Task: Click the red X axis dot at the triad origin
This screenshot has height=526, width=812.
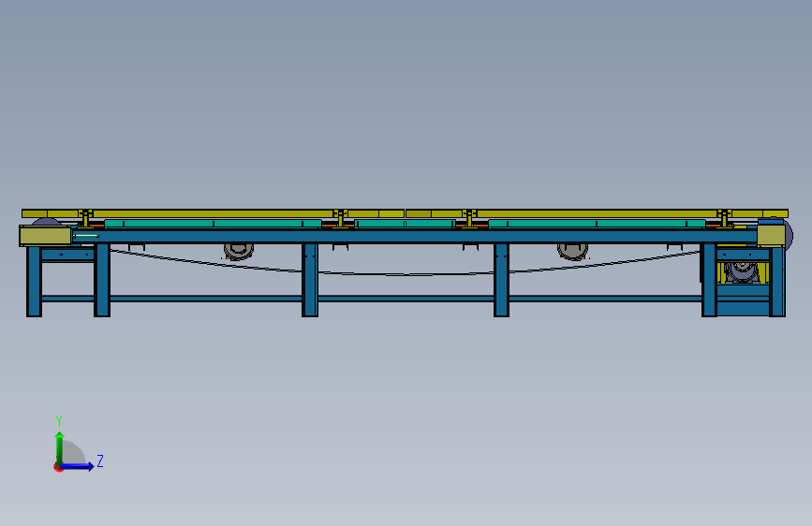Action: [58, 467]
